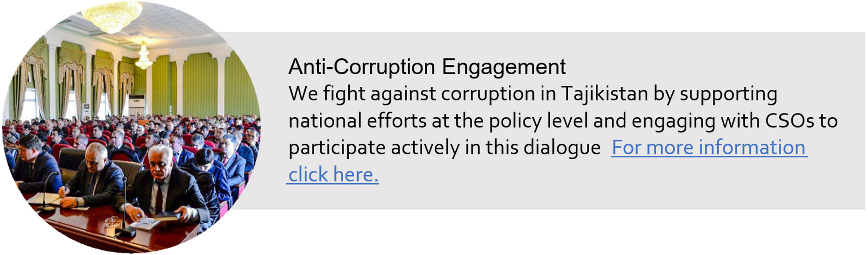Open the 'For more information' link

click(709, 148)
